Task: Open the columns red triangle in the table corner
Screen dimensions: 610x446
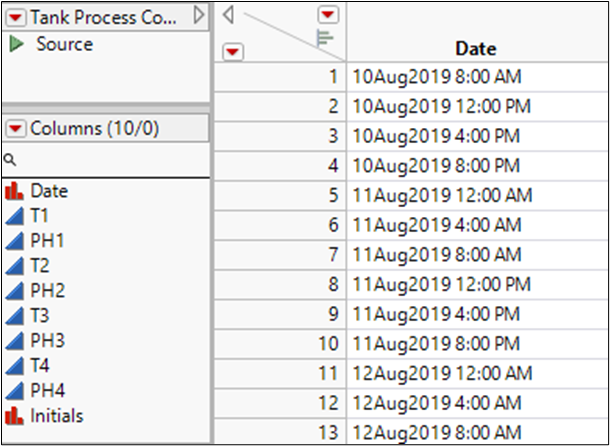Action: (x=328, y=14)
